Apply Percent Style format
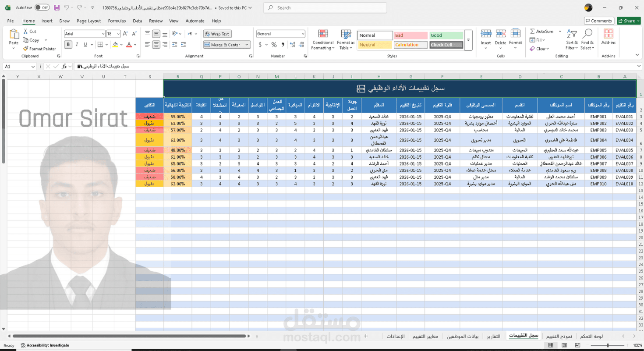The width and height of the screenshot is (644, 351). click(274, 45)
